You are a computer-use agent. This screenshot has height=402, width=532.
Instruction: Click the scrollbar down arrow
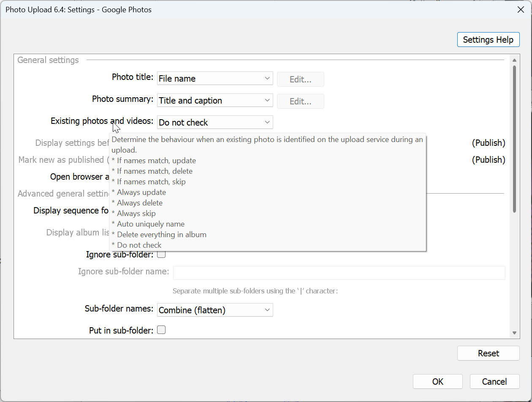tap(514, 333)
